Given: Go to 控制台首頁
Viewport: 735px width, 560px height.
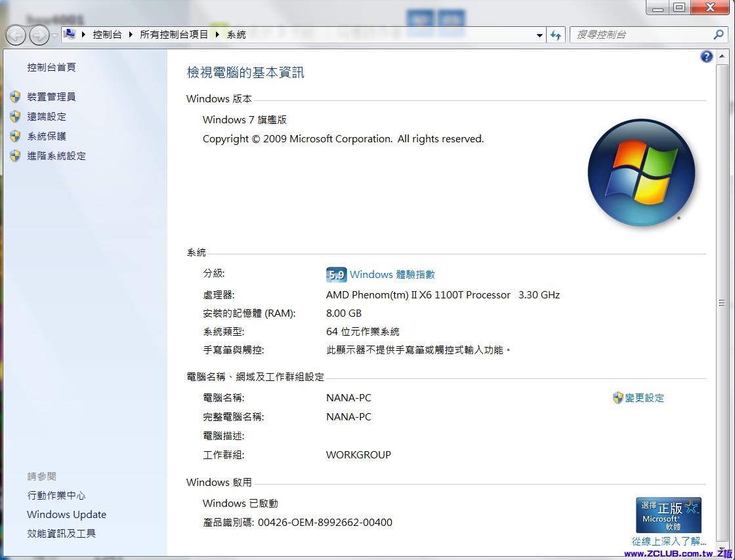Looking at the screenshot, I should coord(52,68).
